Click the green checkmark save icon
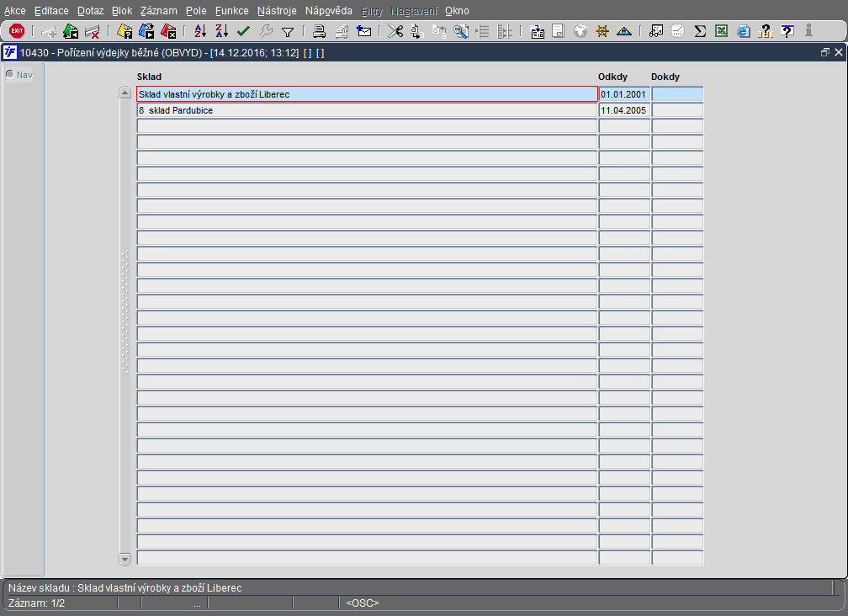 pos(243,31)
